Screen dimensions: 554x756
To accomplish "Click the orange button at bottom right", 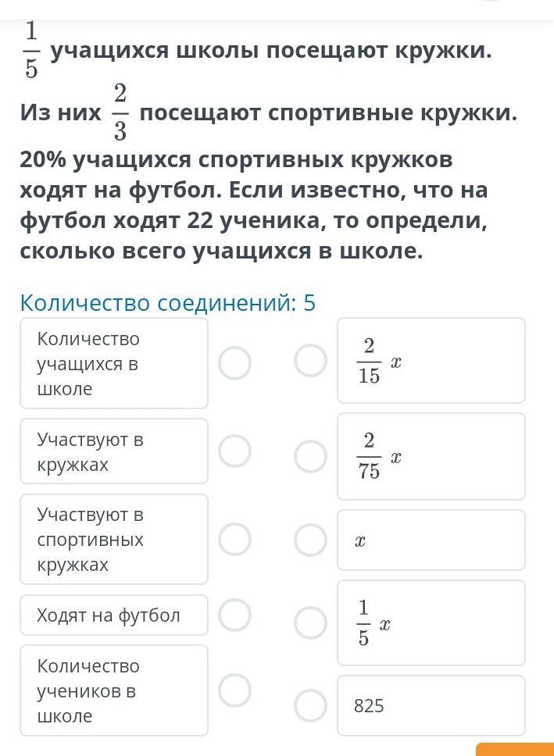I will point(515,749).
